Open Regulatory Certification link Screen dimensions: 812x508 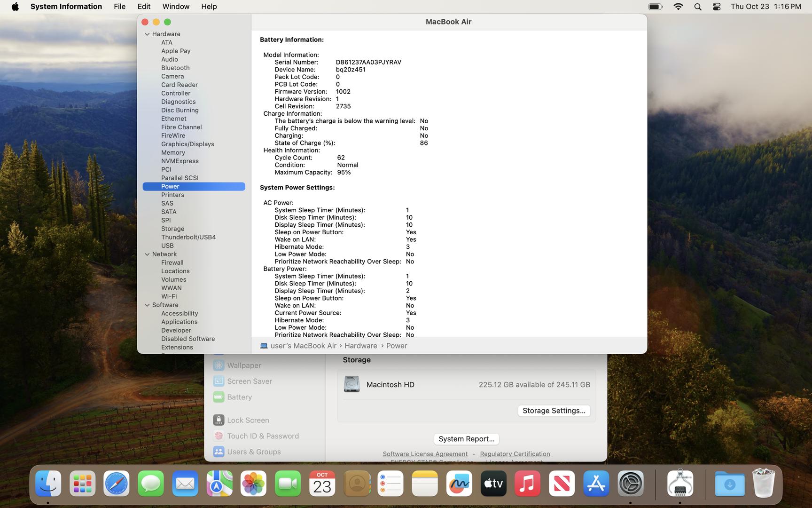click(515, 454)
